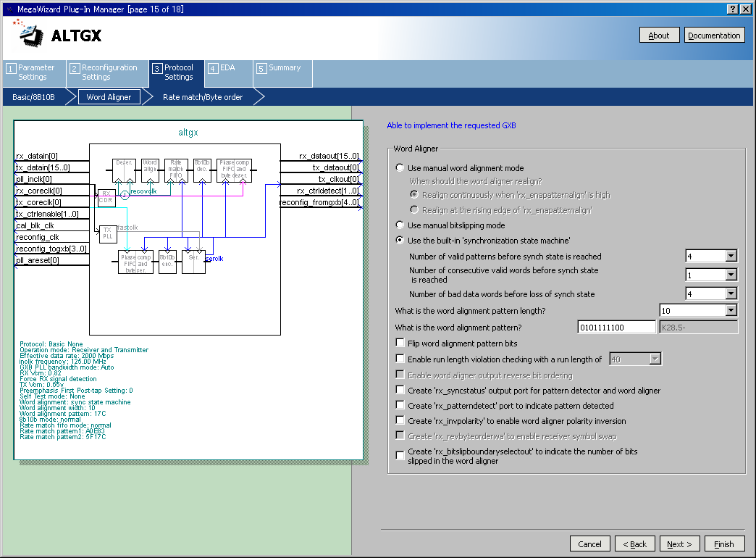
Task: Open the EDA tab
Action: tap(228, 73)
